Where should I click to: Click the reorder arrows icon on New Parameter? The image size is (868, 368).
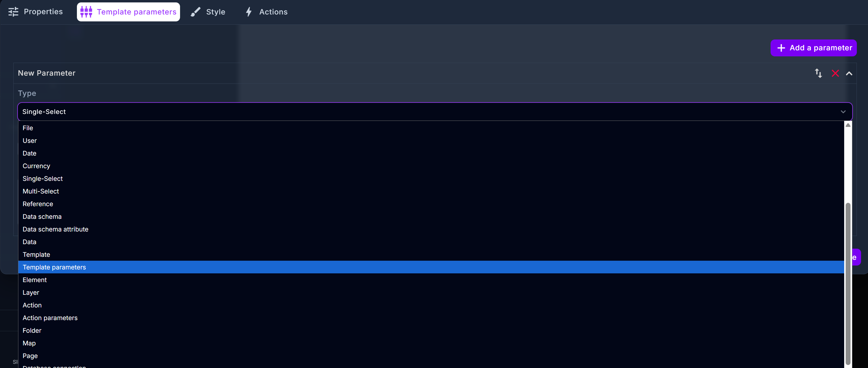[819, 73]
